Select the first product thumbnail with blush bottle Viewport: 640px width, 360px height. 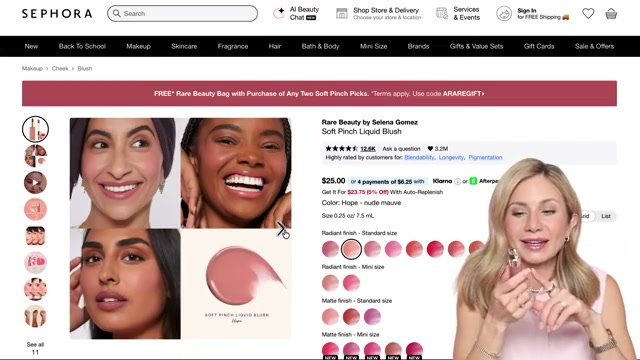pyautogui.click(x=35, y=129)
